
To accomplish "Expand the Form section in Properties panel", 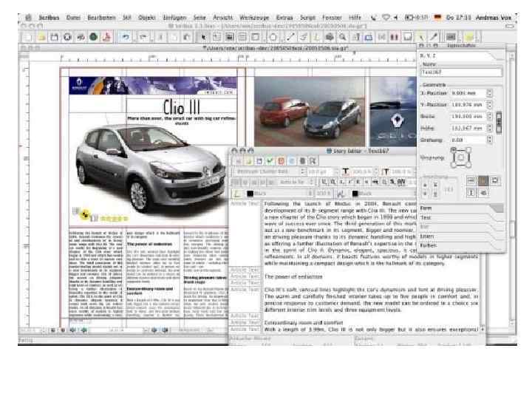I will coord(461,208).
